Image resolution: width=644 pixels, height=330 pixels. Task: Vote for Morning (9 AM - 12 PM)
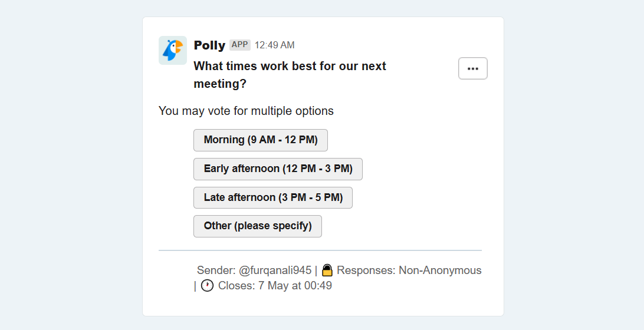[x=261, y=140]
